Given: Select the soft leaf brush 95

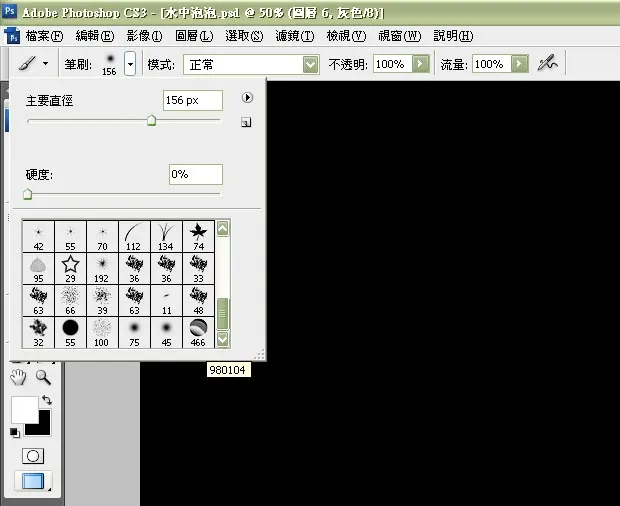Looking at the screenshot, I should pyautogui.click(x=38, y=268).
